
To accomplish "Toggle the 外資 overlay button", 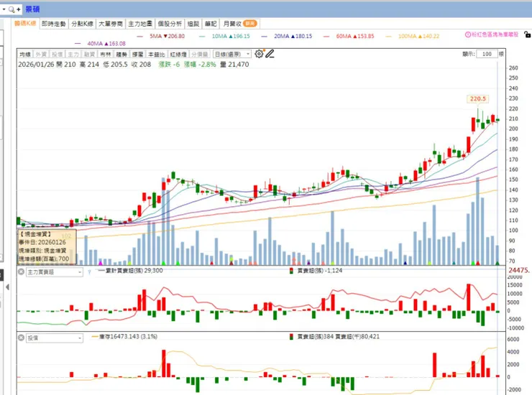I will click(x=41, y=55).
